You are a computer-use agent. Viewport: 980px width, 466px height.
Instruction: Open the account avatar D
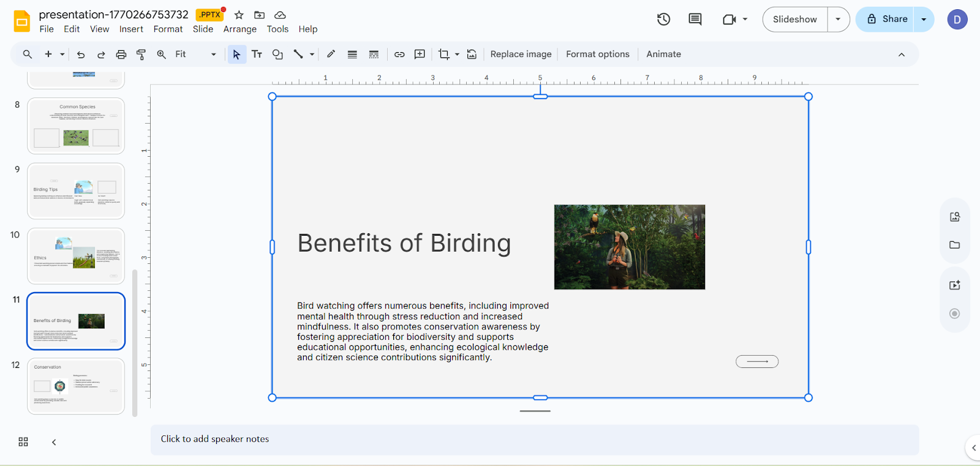tap(957, 20)
